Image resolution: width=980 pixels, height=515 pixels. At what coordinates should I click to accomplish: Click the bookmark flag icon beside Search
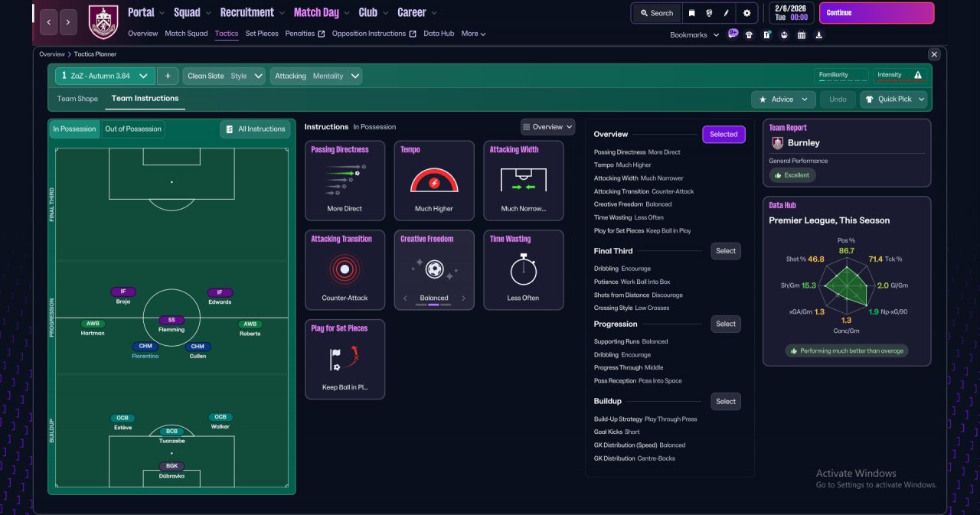[x=691, y=13]
